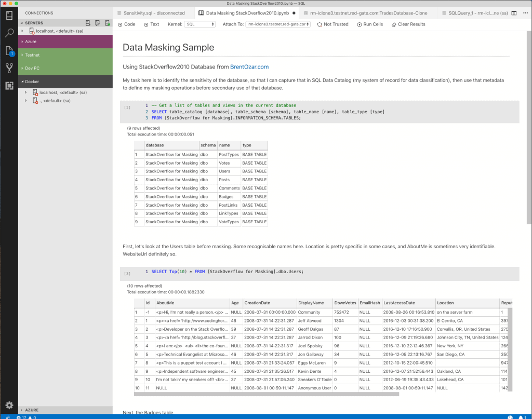Open the BrentOzar.com link
This screenshot has width=532, height=419.
tap(249, 67)
